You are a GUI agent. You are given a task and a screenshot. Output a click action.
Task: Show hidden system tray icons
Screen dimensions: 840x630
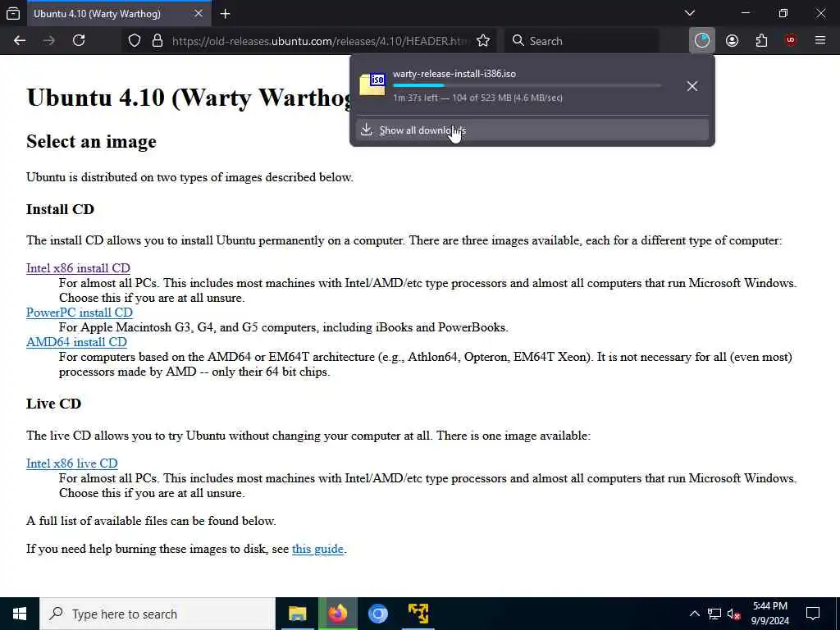(694, 614)
